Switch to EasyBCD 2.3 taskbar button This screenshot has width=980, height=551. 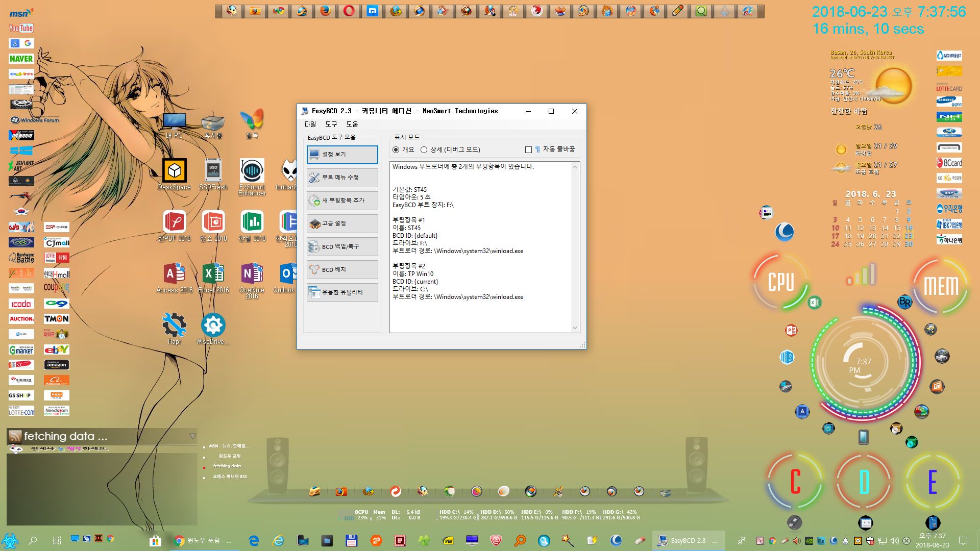(688, 540)
